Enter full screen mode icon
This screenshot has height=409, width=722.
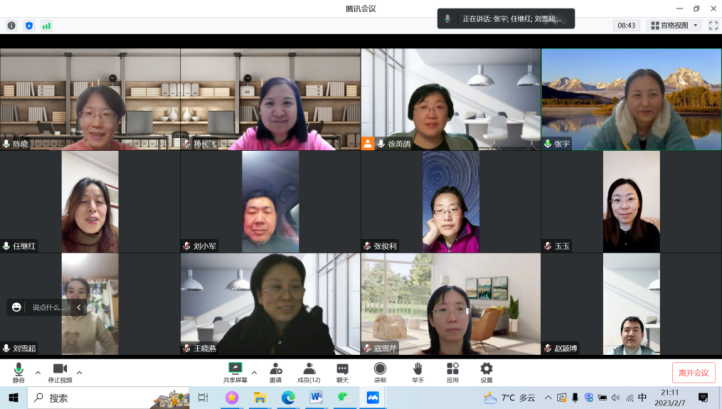(x=713, y=25)
